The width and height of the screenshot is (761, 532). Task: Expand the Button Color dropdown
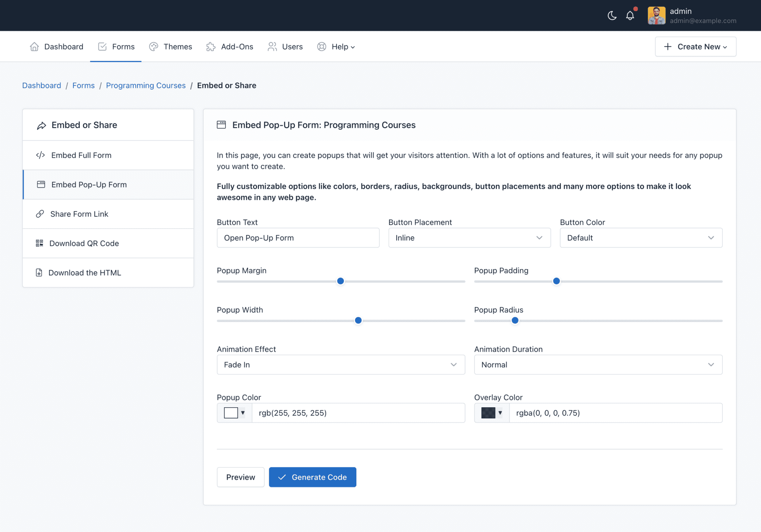(641, 238)
